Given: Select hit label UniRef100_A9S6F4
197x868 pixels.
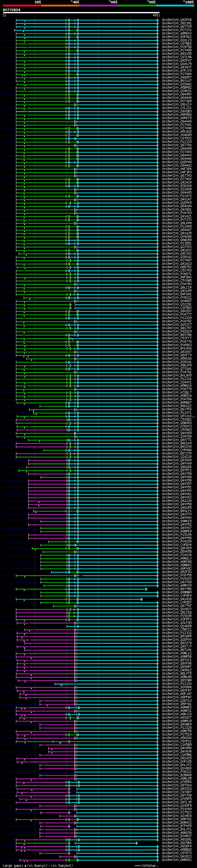Looking at the screenshot, I should coord(177,846).
